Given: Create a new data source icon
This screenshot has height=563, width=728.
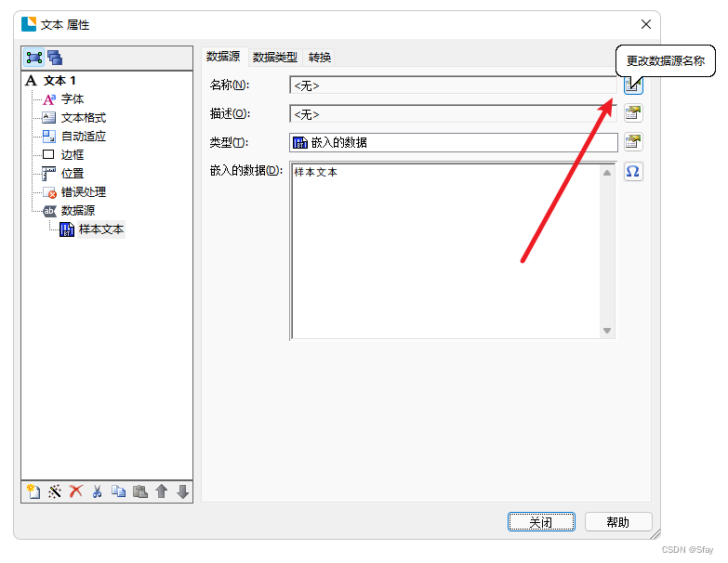Looking at the screenshot, I should pyautogui.click(x=33, y=491).
